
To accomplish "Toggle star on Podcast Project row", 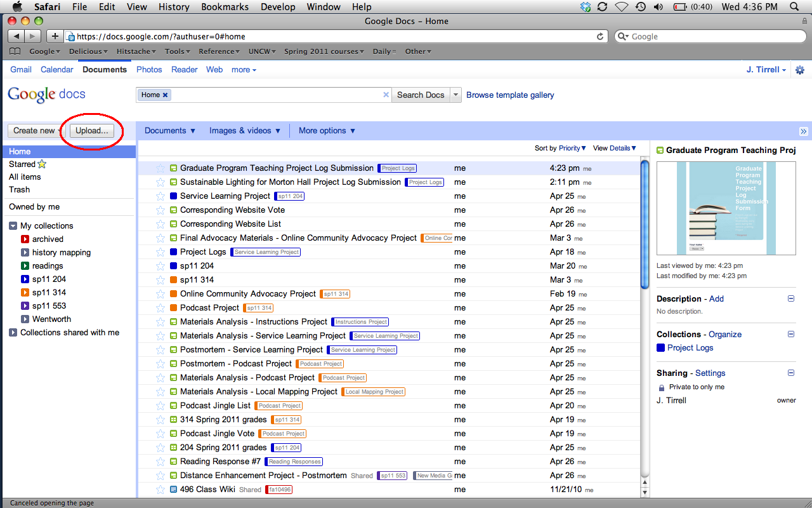I will coord(160,308).
